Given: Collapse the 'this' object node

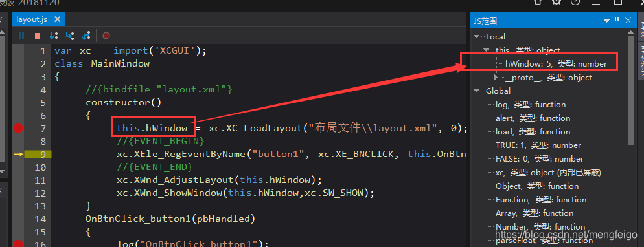Looking at the screenshot, I should tap(487, 50).
